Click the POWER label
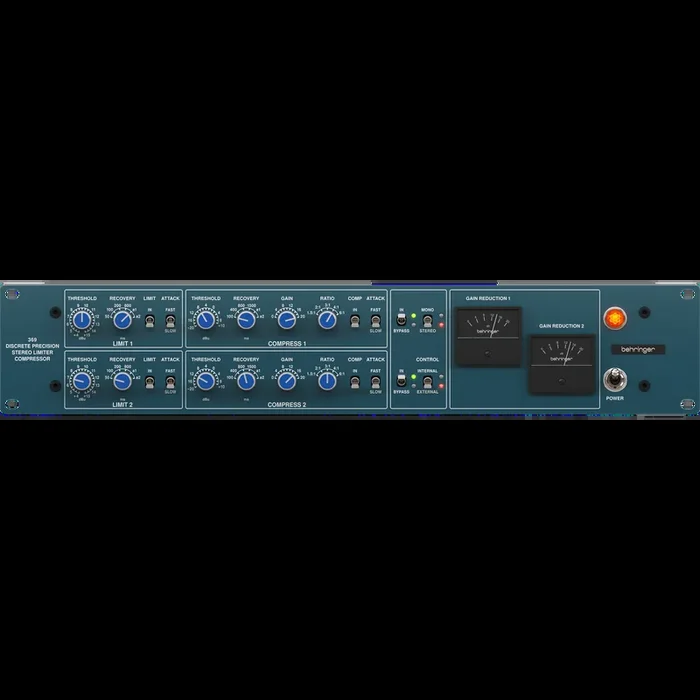 click(x=615, y=398)
